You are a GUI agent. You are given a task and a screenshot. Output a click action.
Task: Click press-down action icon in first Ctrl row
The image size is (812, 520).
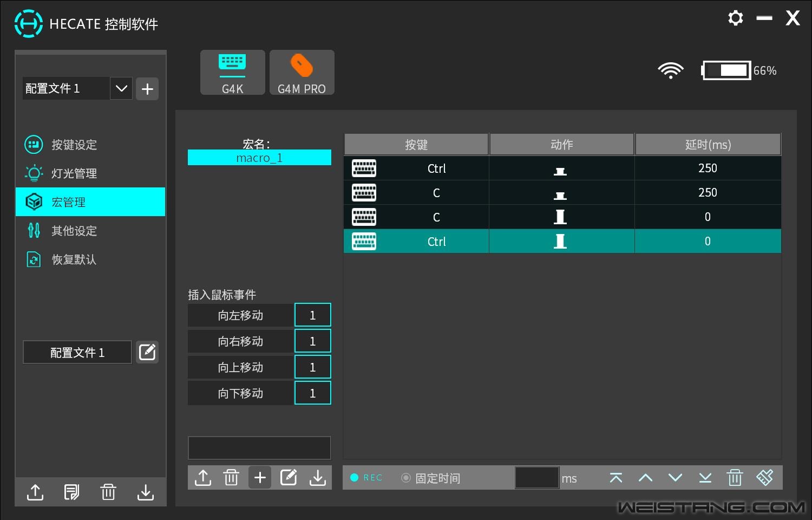point(560,171)
